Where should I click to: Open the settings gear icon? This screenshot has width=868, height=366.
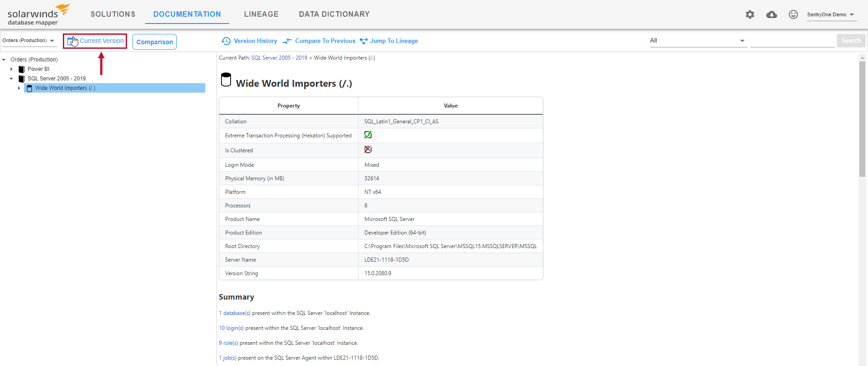tap(750, 14)
